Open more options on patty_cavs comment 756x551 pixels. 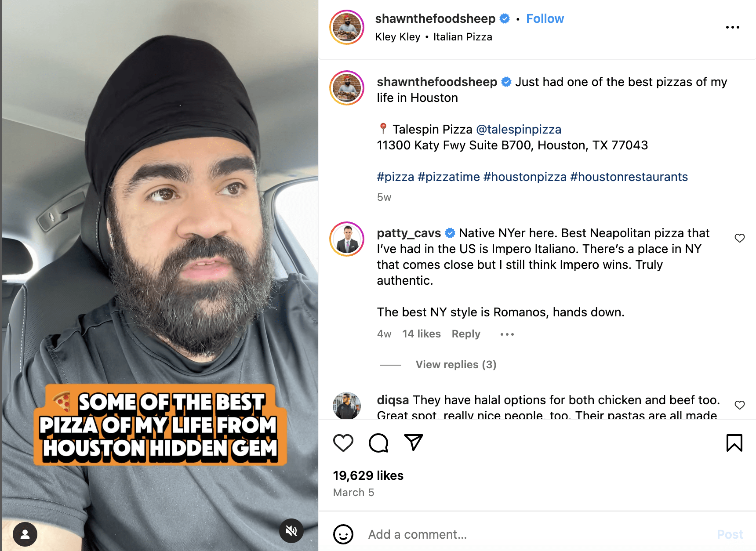pos(507,334)
